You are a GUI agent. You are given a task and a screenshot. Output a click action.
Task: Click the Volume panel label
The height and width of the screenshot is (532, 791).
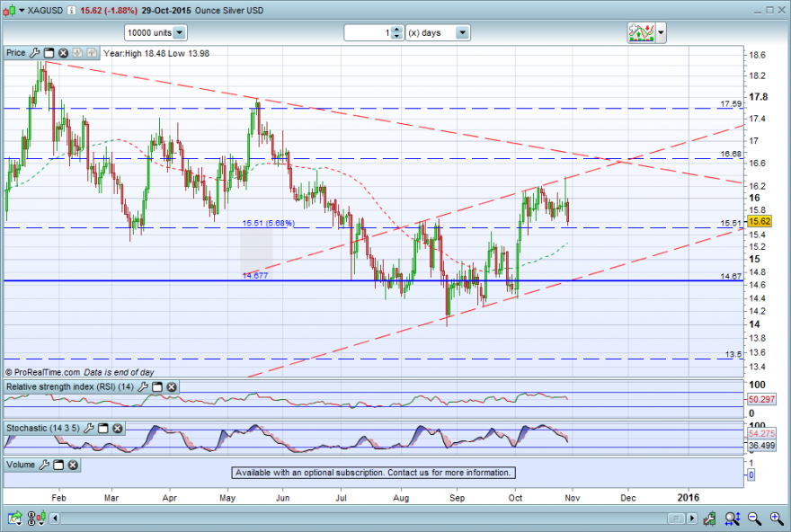pos(21,465)
